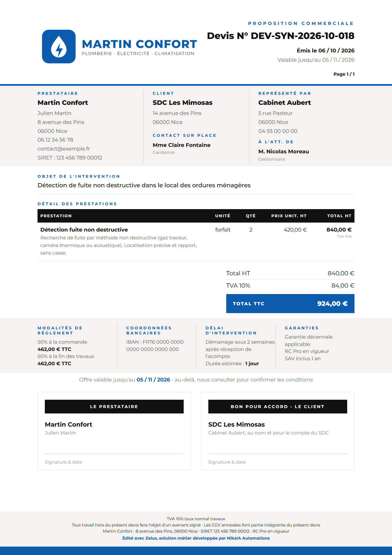Click the "LE PRESTATAIRE" signature header

point(114,407)
